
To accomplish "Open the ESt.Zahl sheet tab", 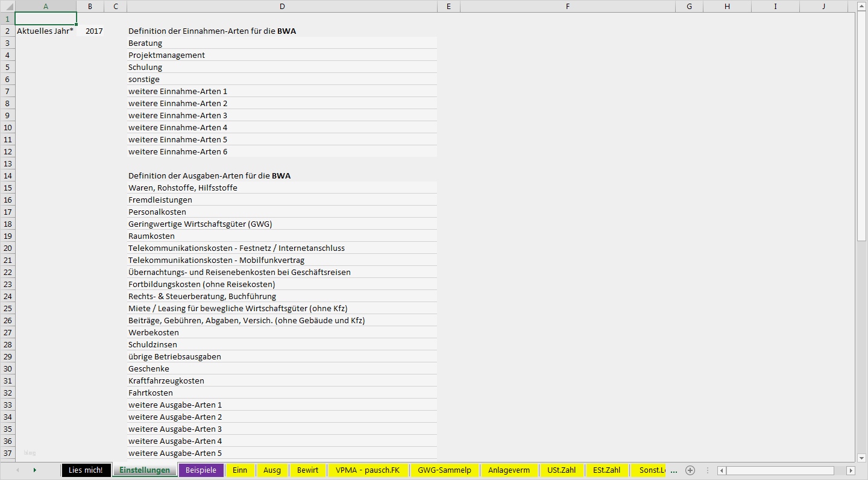I will (606, 470).
